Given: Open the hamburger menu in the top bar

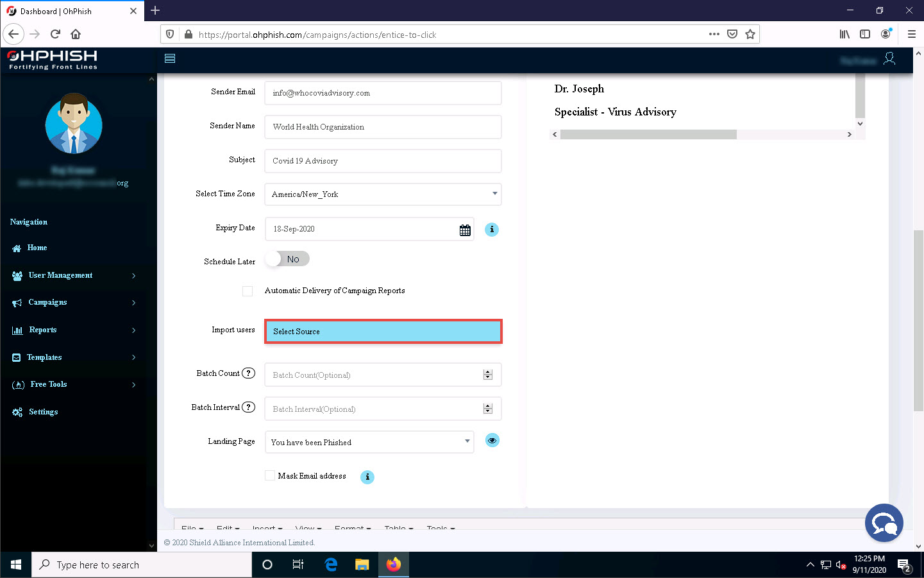Looking at the screenshot, I should coord(170,58).
